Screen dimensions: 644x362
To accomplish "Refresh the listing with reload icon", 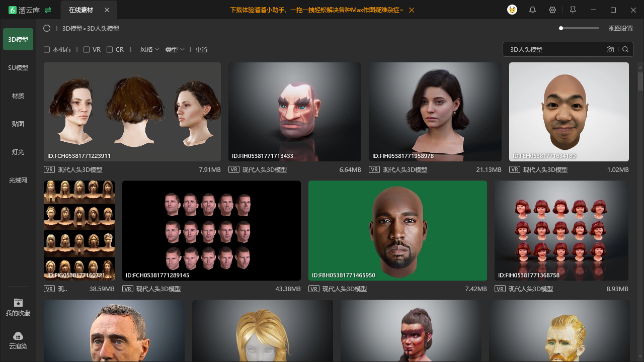I will [x=47, y=29].
